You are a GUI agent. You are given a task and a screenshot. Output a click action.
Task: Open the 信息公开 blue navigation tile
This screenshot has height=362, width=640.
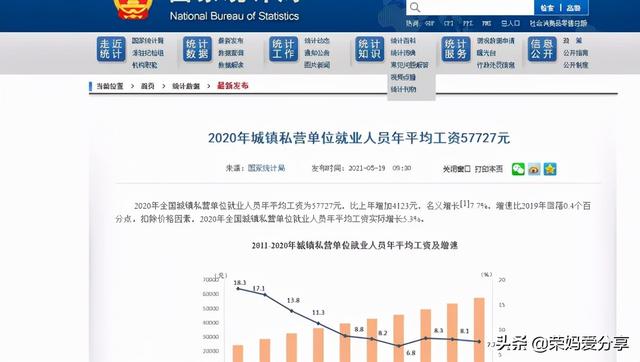coord(542,49)
